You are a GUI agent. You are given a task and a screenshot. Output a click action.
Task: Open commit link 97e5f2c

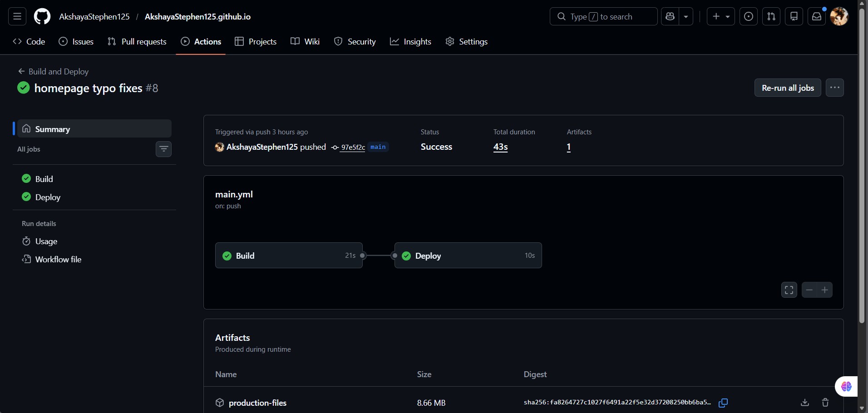(353, 147)
